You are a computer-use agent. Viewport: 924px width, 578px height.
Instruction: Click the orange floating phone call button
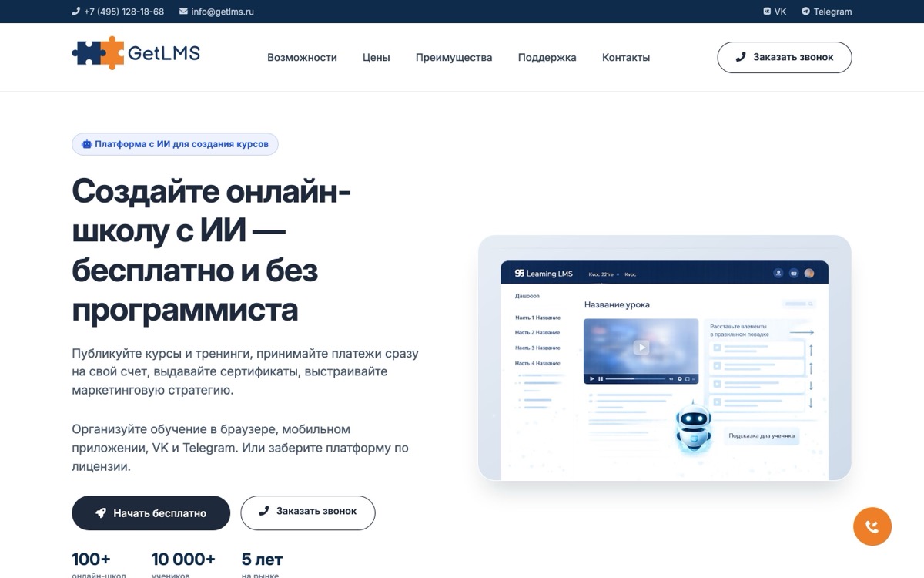click(x=872, y=527)
